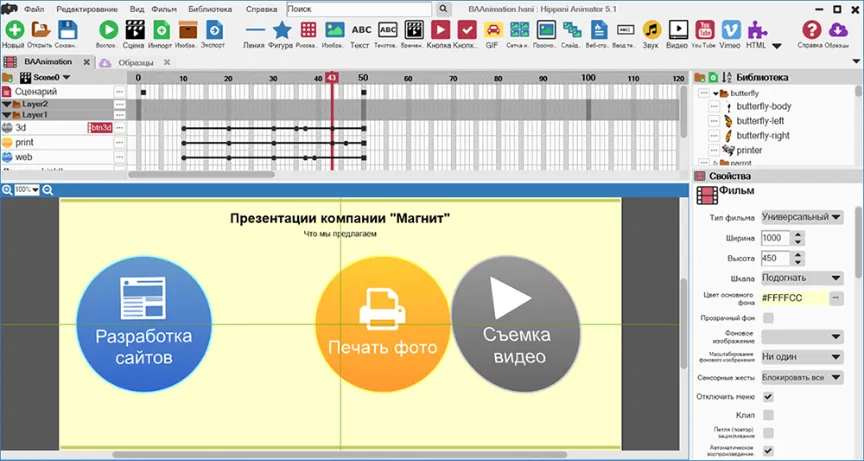Insert a Видео element from the toolbar
The height and width of the screenshot is (461, 864).
[x=678, y=30]
